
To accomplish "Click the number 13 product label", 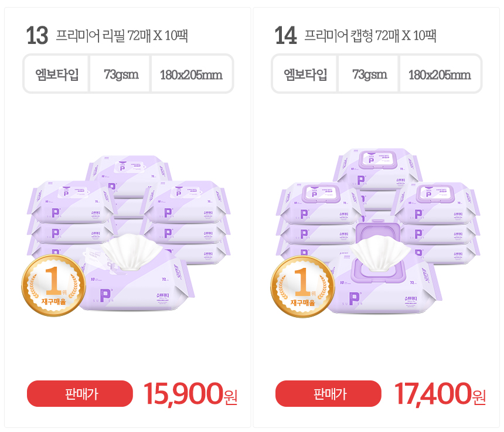I will [x=37, y=36].
